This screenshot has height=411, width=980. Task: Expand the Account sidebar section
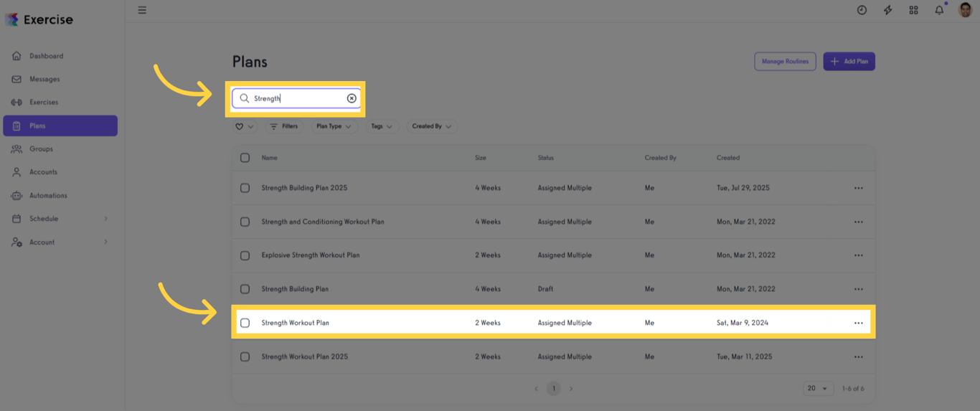[60, 242]
